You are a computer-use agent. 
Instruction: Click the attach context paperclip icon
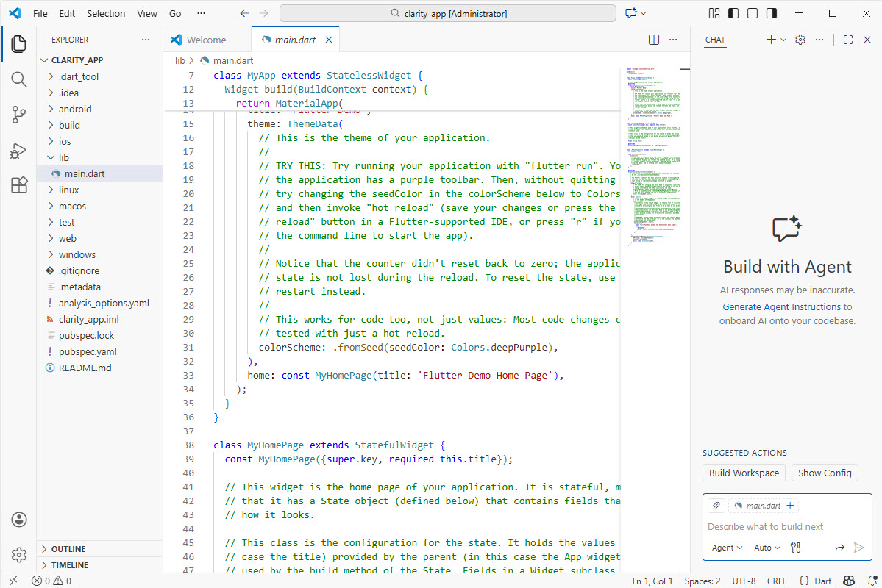[715, 506]
